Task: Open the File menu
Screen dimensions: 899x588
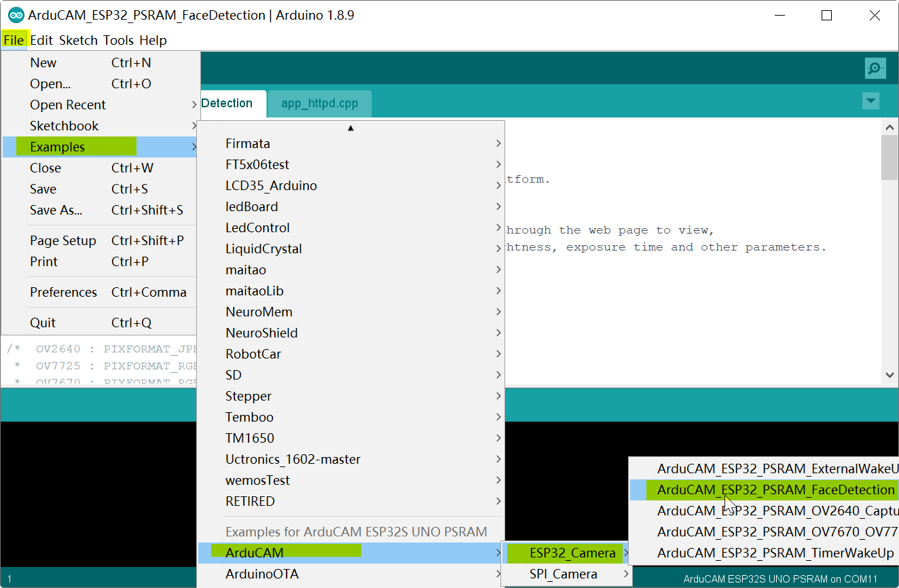Action: click(x=14, y=40)
